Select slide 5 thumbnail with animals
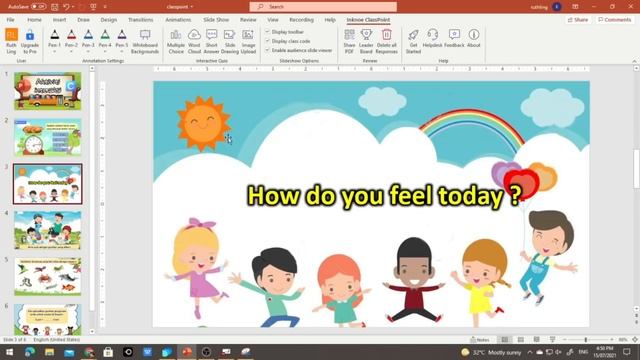The width and height of the screenshot is (640, 360). coord(48,276)
